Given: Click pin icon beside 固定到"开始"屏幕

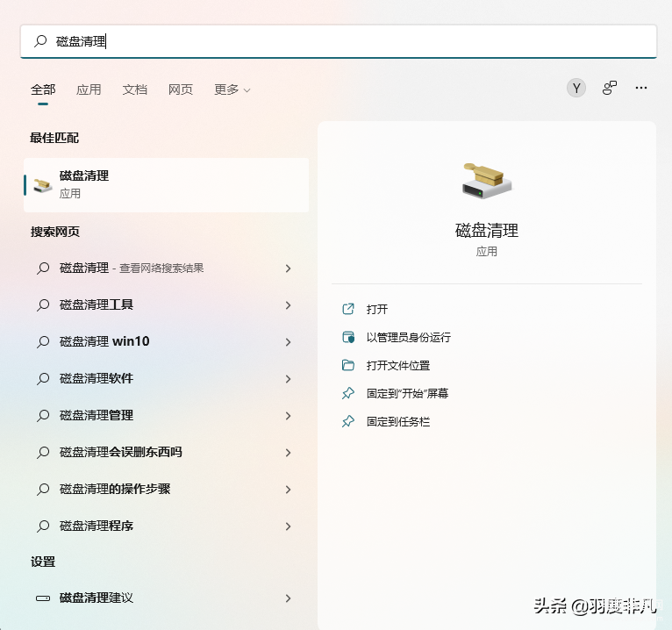Looking at the screenshot, I should 348,393.
